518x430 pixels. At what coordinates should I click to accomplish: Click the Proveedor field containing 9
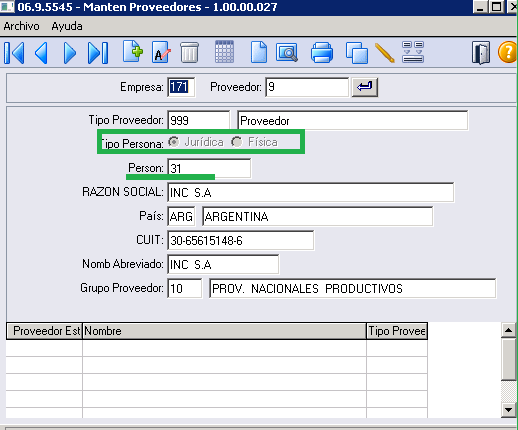307,87
